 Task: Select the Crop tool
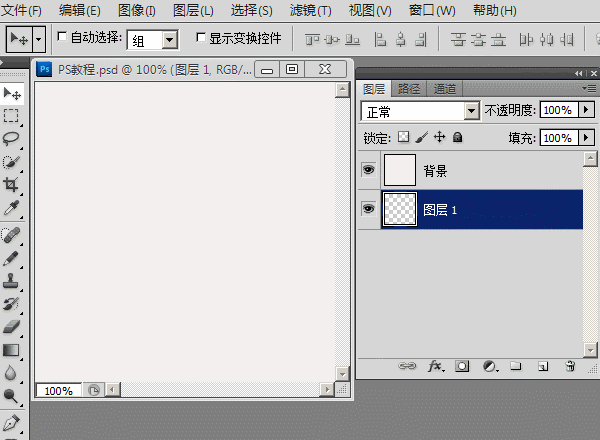point(11,185)
